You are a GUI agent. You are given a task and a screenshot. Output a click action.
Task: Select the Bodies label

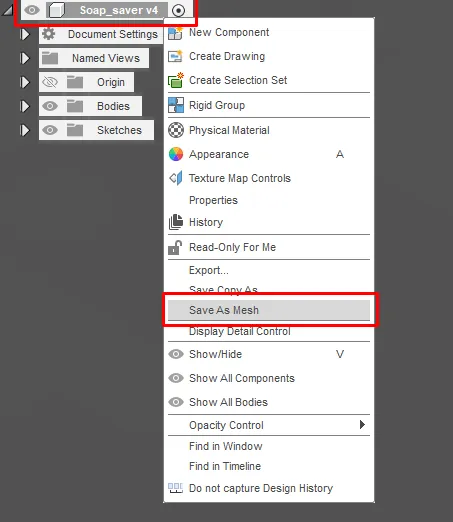[x=113, y=106]
